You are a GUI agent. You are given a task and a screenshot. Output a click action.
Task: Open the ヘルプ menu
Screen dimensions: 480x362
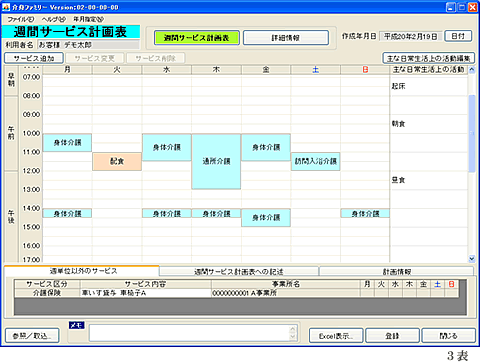point(54,19)
